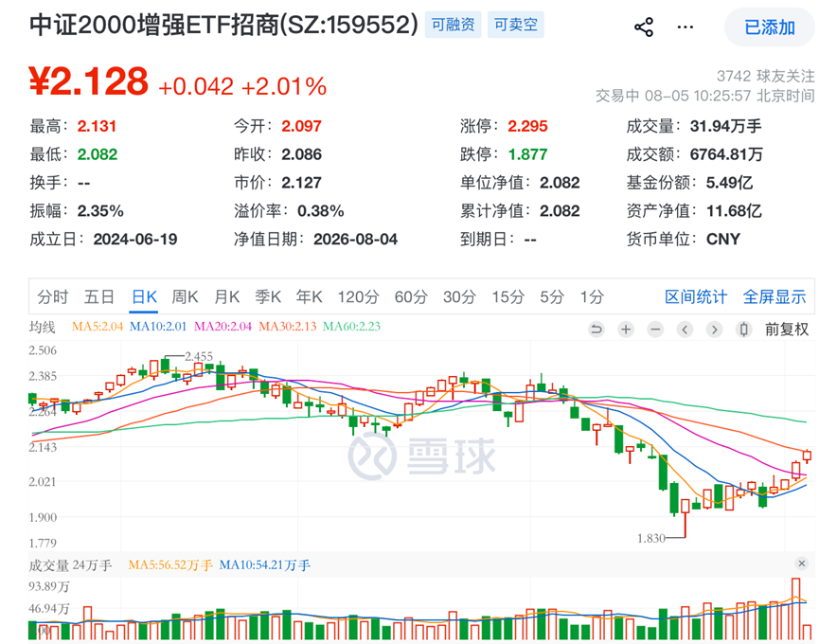Click the 2.455 high price marker
Screen dimensions: 819x644
(199, 356)
